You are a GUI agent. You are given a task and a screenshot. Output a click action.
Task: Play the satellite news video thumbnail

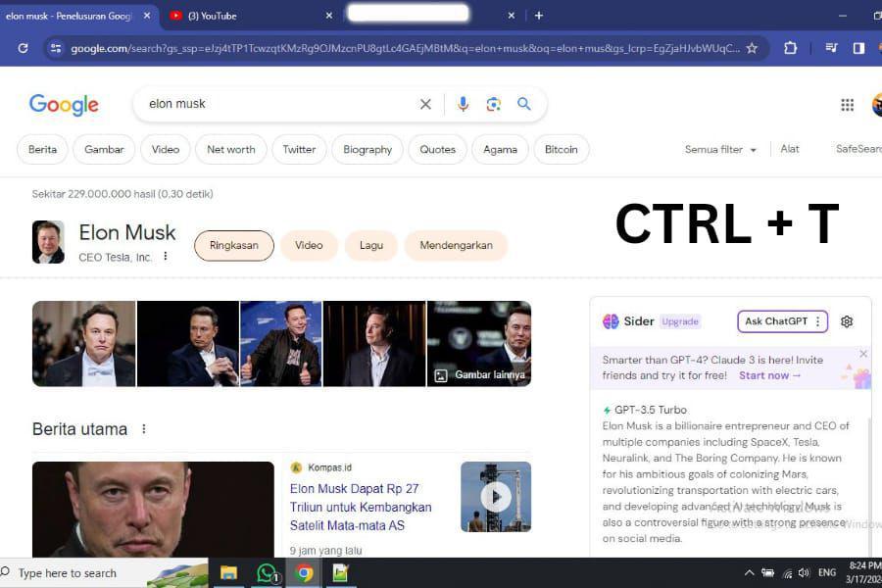coord(496,497)
